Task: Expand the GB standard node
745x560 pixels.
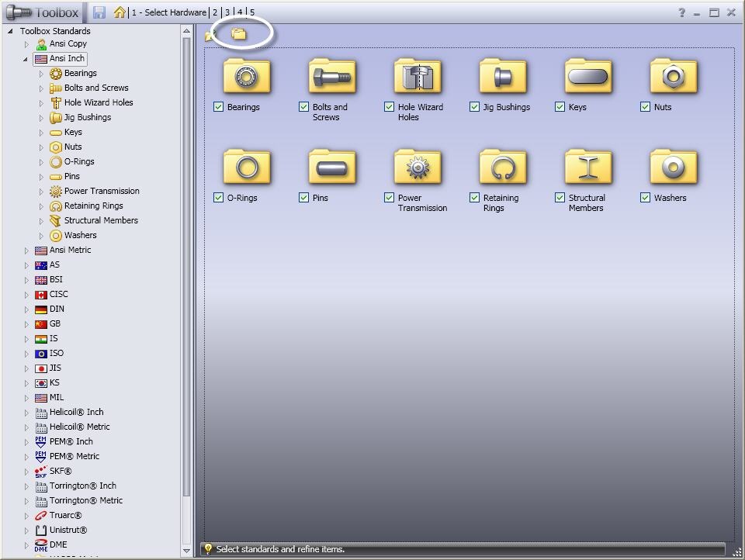Action: (26, 324)
